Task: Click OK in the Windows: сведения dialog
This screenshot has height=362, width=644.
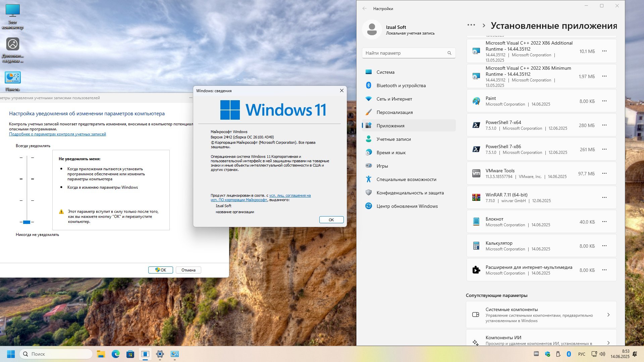Action: 331,220
